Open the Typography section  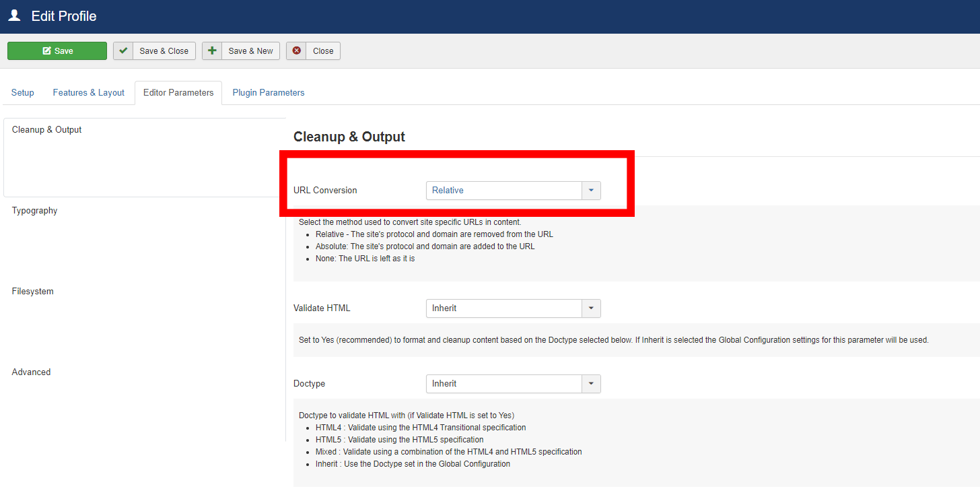coord(34,210)
